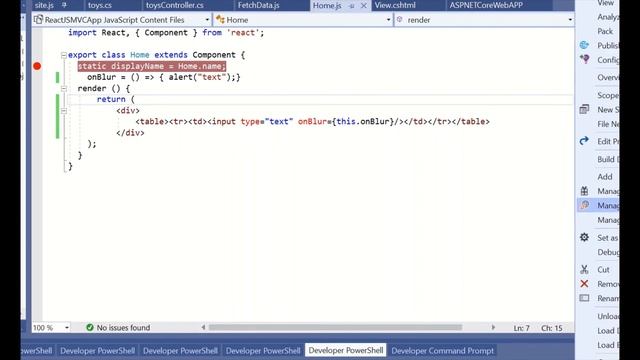
Task: Click the No issues found status text
Action: click(x=123, y=328)
